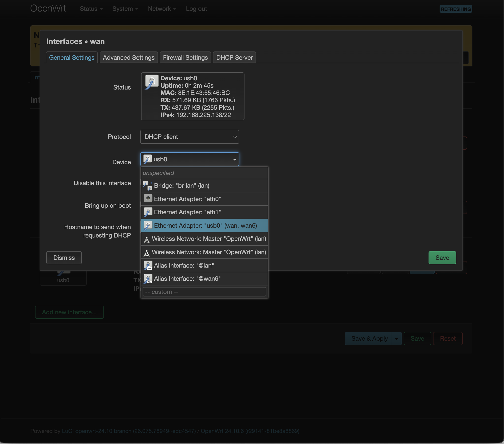Click the eth1 adapter icon in device list
The image size is (504, 444).
click(148, 212)
